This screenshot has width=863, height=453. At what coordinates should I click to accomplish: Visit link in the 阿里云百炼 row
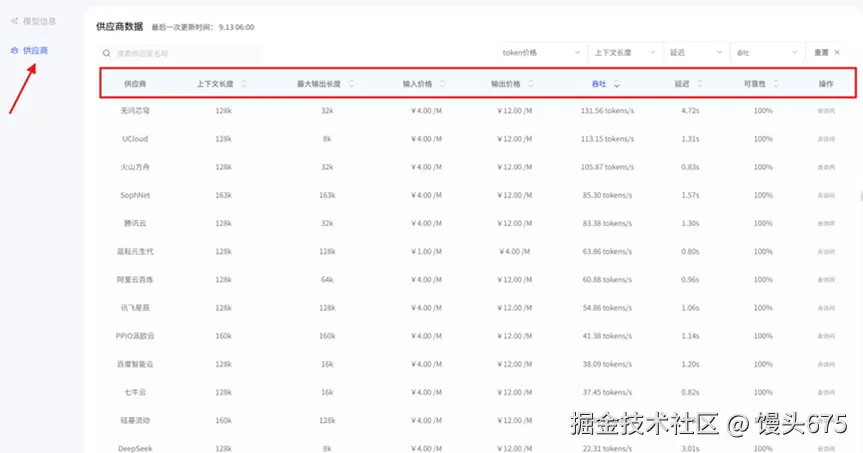(826, 280)
